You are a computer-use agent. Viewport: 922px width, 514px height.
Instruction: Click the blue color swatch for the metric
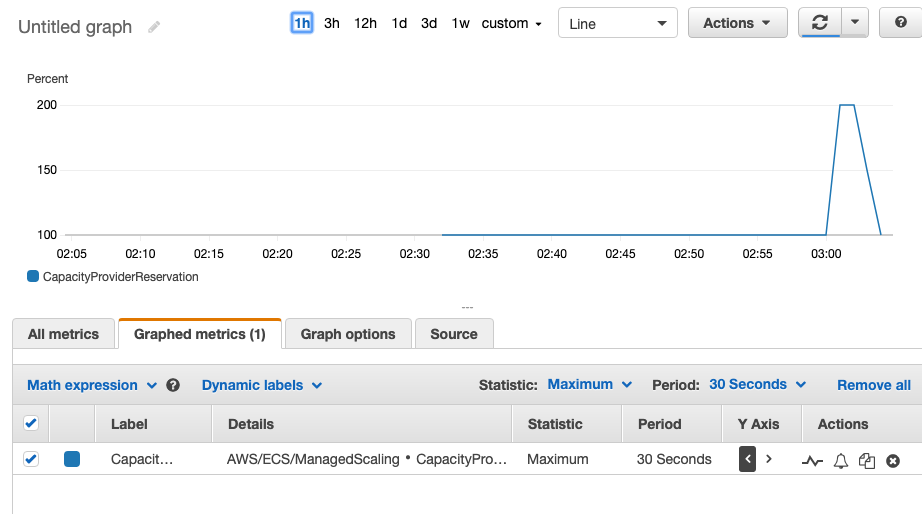pos(72,459)
